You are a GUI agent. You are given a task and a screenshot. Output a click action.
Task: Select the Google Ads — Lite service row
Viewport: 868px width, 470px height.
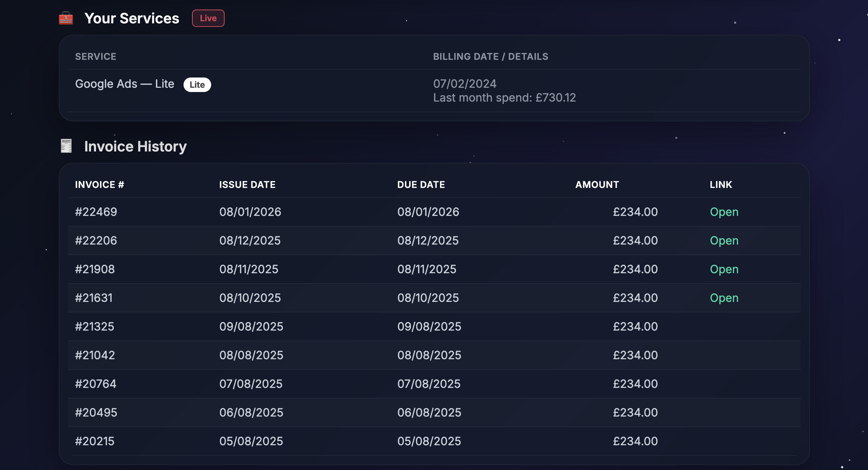click(125, 84)
